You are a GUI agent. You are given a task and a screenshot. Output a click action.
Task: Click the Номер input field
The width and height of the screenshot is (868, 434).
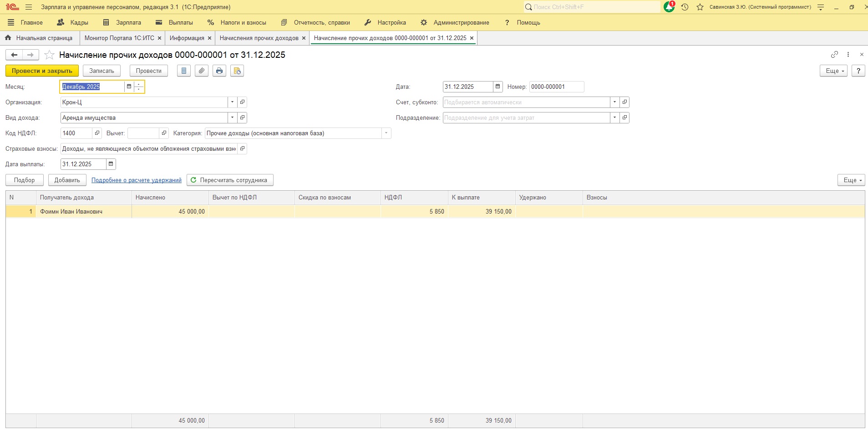tap(557, 87)
